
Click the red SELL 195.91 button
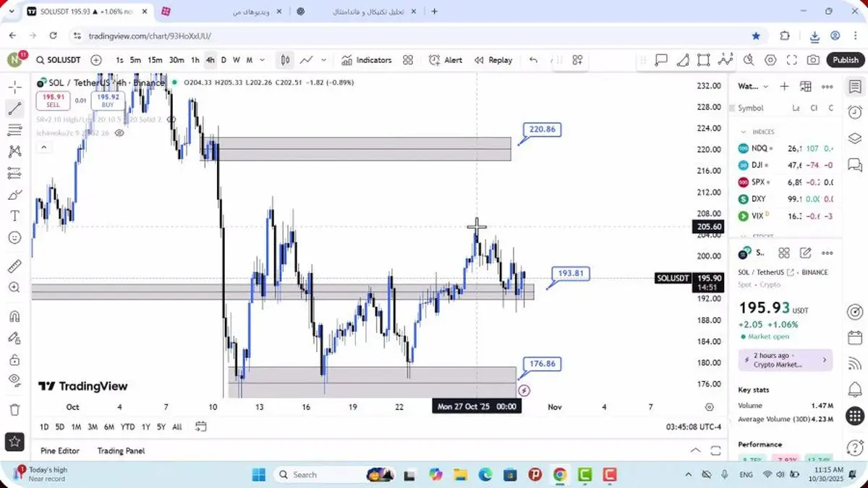coord(53,101)
